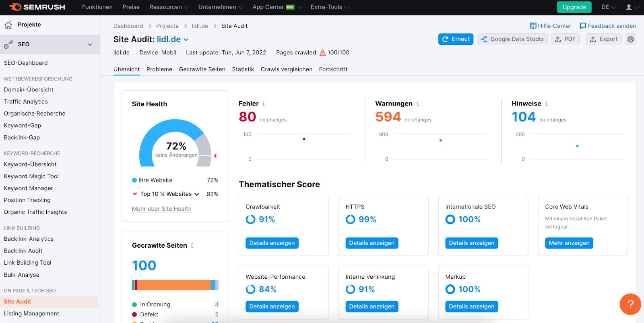
Task: Open the Fortschritt tab
Action: point(333,69)
